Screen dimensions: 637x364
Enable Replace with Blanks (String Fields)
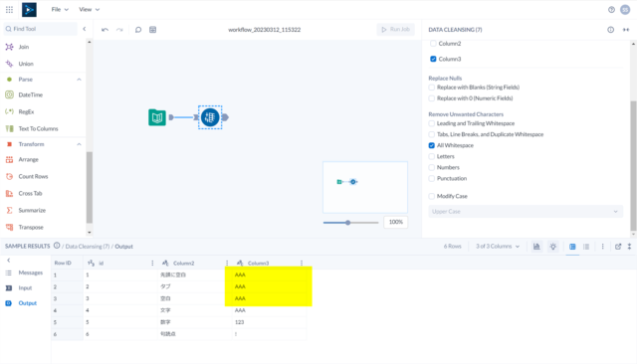(x=431, y=88)
